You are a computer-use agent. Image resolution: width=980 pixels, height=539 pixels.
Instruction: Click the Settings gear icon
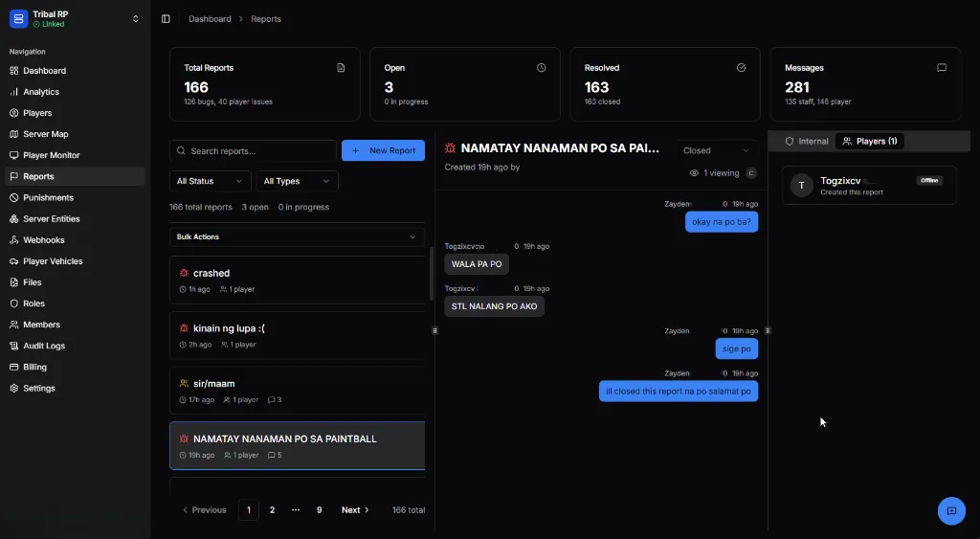click(x=13, y=389)
